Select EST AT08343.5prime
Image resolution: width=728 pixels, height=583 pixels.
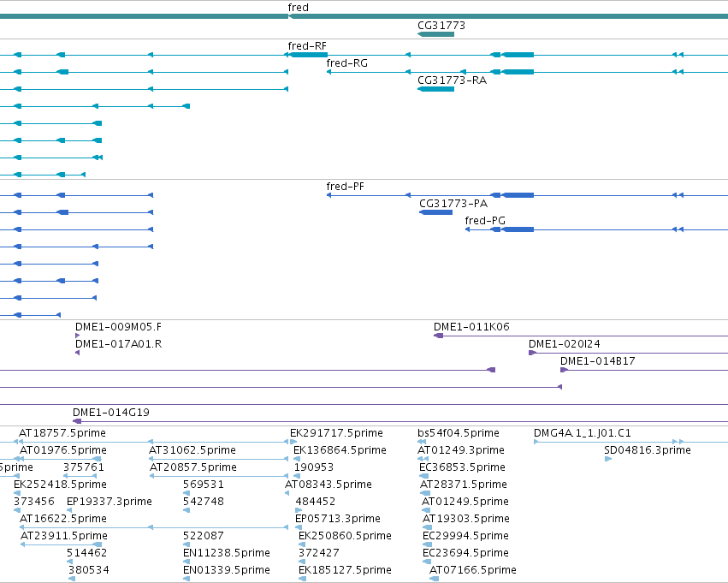pyautogui.click(x=328, y=485)
